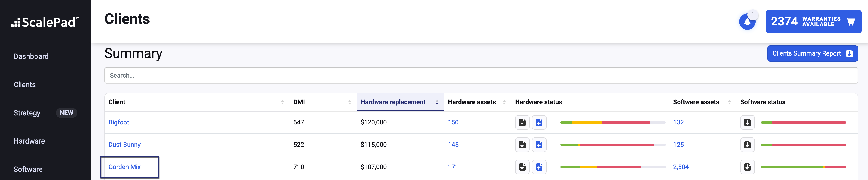
Task: Click the ScalePad logo
Action: tap(45, 22)
